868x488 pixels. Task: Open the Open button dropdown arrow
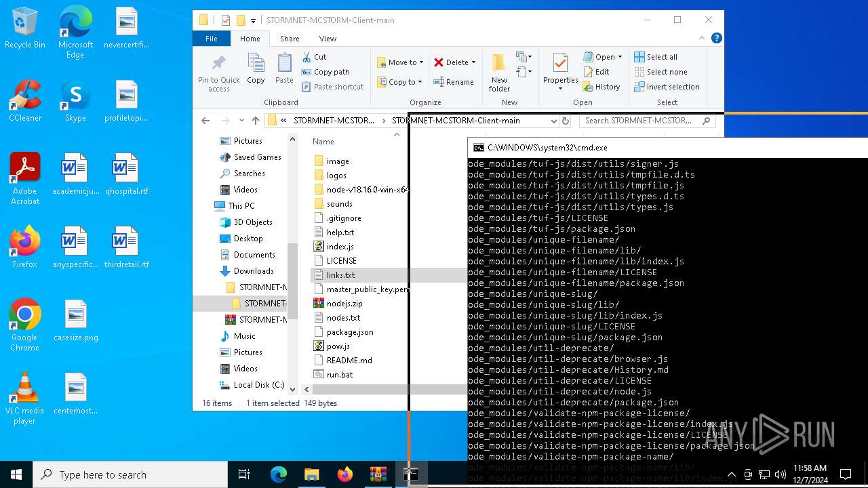[620, 58]
